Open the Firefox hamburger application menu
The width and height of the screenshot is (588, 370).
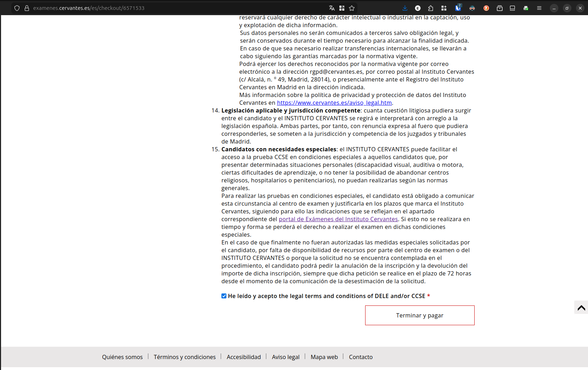click(539, 8)
